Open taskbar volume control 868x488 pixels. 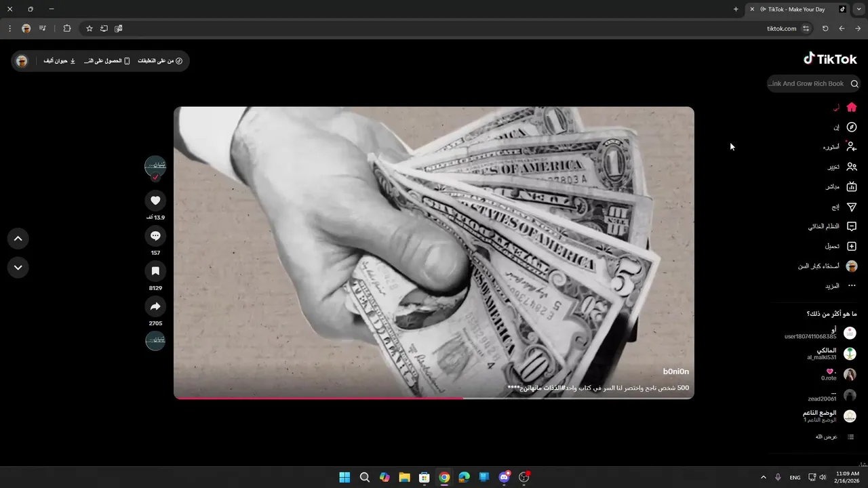(x=823, y=477)
